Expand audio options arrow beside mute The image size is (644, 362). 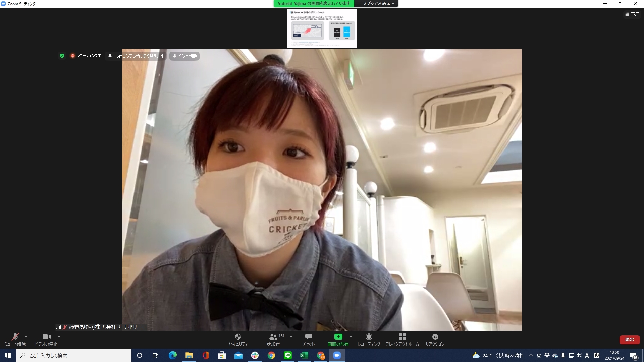[x=26, y=337]
